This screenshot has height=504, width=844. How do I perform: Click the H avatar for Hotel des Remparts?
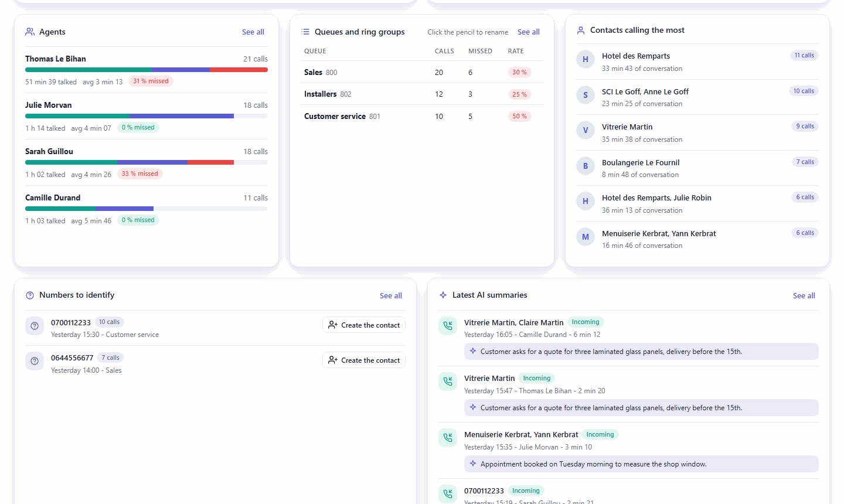[x=586, y=59]
